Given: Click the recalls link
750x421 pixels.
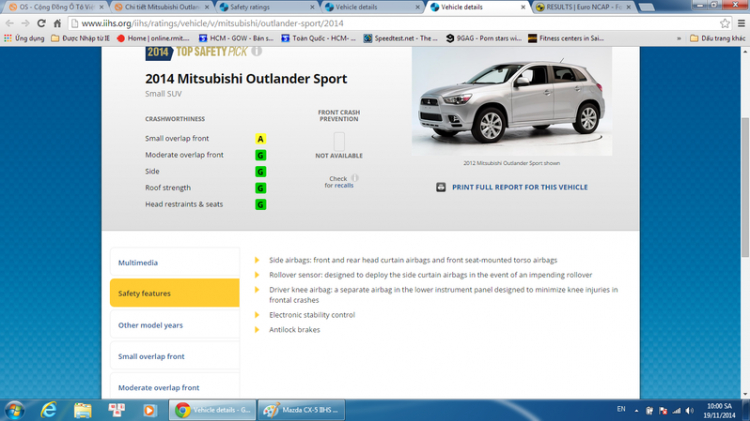Looking at the screenshot, I should [x=344, y=185].
